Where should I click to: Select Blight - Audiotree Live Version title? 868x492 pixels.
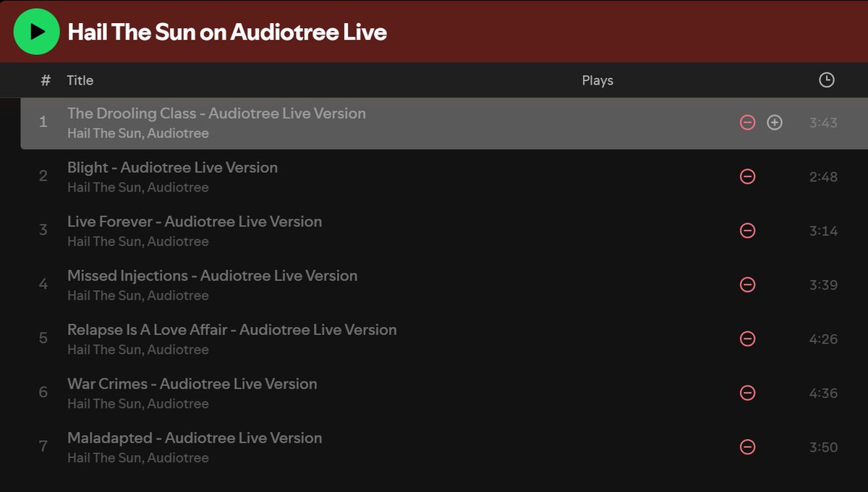(x=172, y=168)
